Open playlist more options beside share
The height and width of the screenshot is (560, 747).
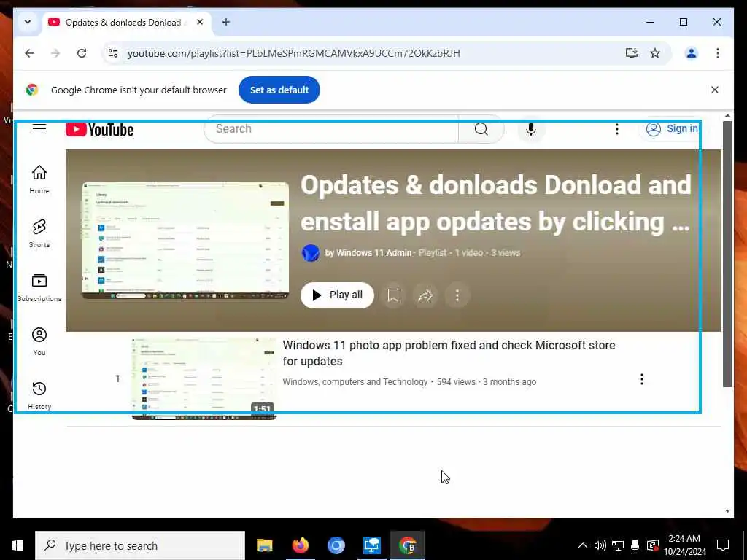coord(457,295)
